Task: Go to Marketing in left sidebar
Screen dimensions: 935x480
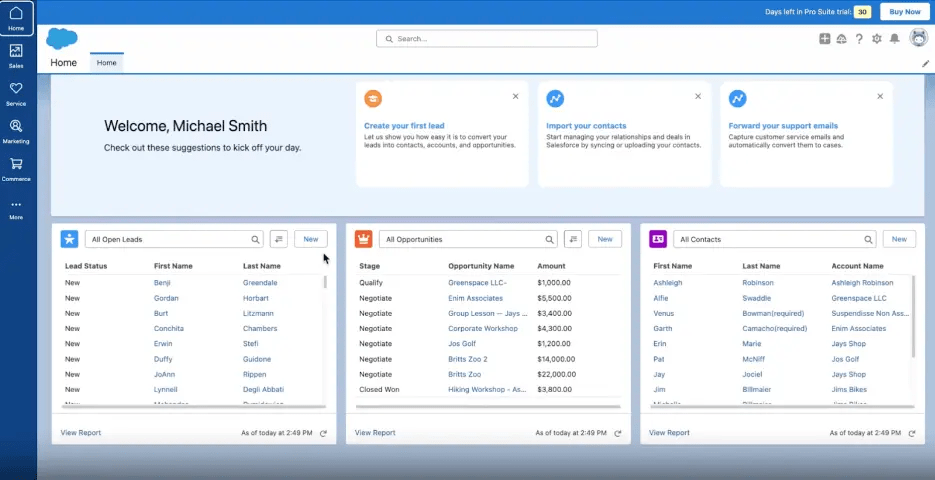Action: (x=16, y=131)
